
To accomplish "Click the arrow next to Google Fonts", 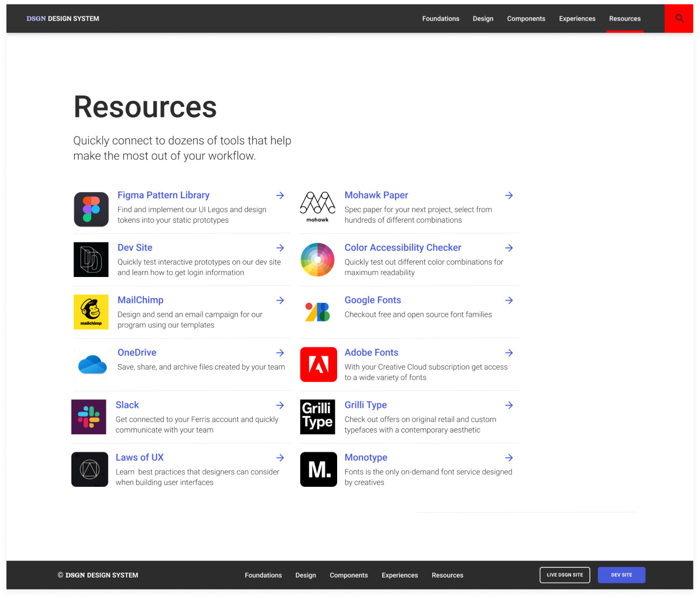I will [509, 301].
